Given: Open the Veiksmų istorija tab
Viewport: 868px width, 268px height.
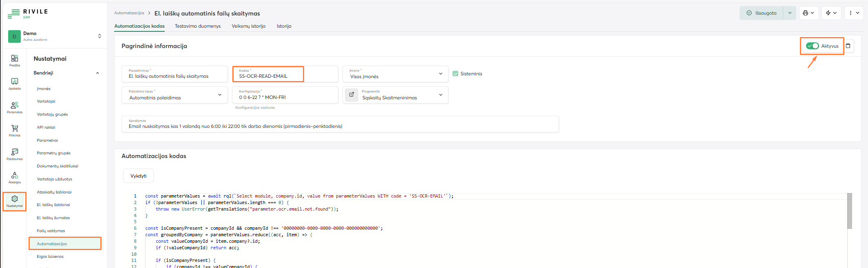Looking at the screenshot, I should point(248,26).
